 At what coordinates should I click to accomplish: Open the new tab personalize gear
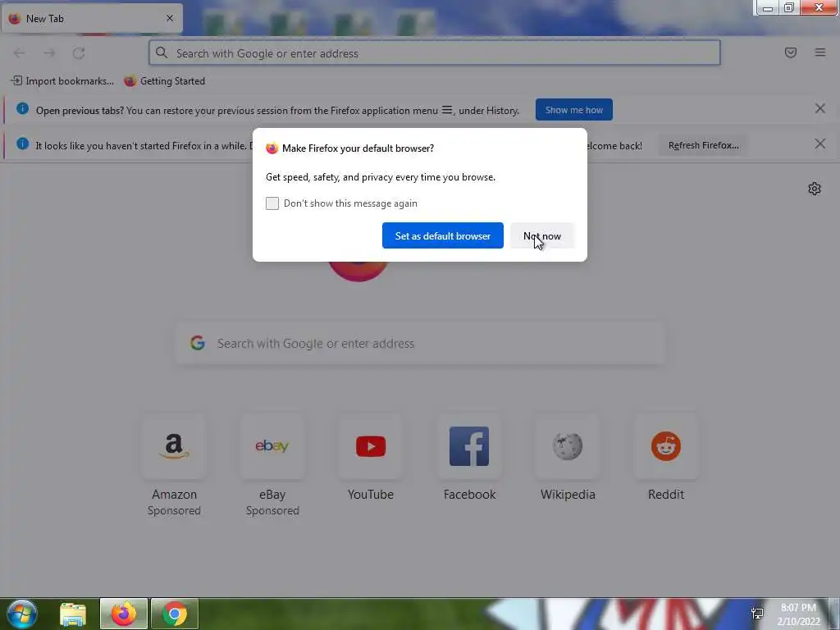coord(815,189)
